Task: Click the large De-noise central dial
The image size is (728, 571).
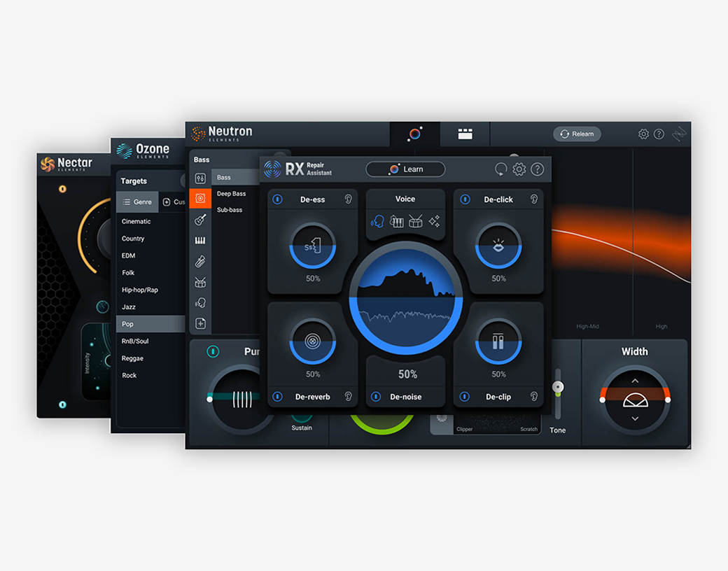Action: 406,297
